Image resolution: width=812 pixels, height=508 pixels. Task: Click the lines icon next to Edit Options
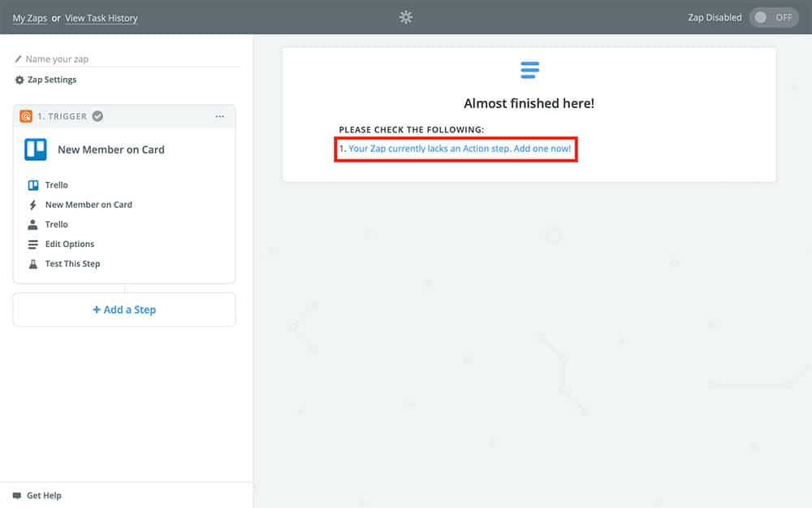coord(33,244)
